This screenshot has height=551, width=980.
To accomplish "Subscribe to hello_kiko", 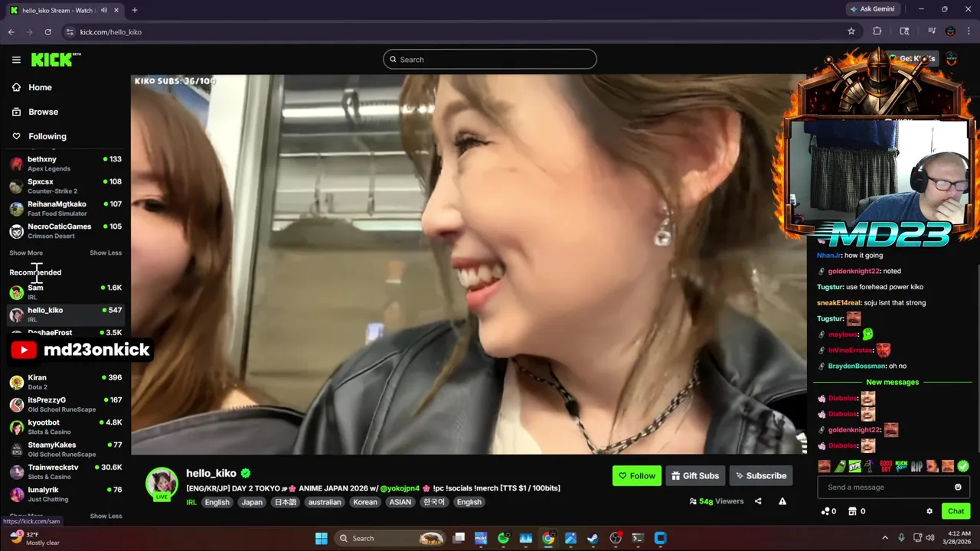I will click(x=761, y=476).
